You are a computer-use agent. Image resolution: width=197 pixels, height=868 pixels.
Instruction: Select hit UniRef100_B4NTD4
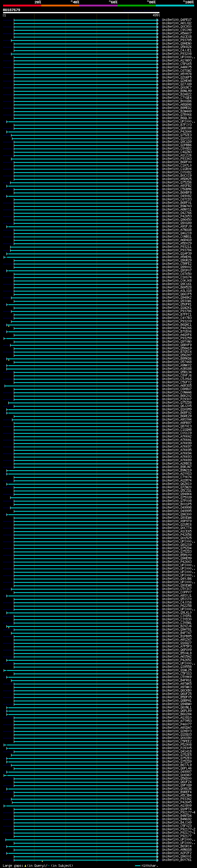176,815
